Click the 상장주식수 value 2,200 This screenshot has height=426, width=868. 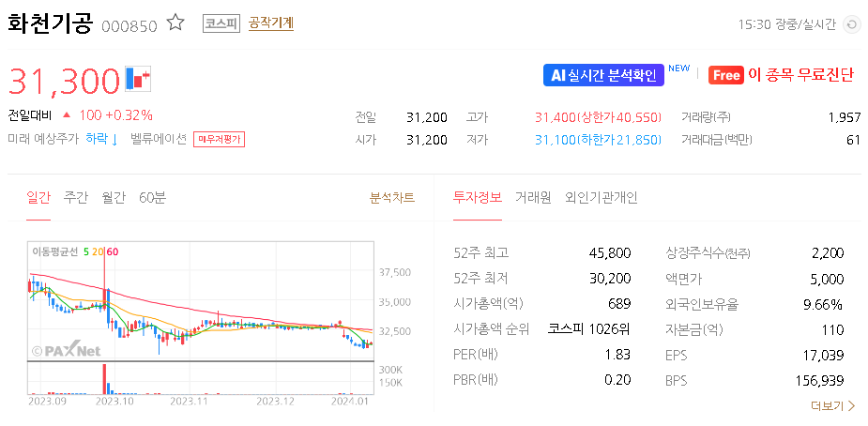pos(827,253)
